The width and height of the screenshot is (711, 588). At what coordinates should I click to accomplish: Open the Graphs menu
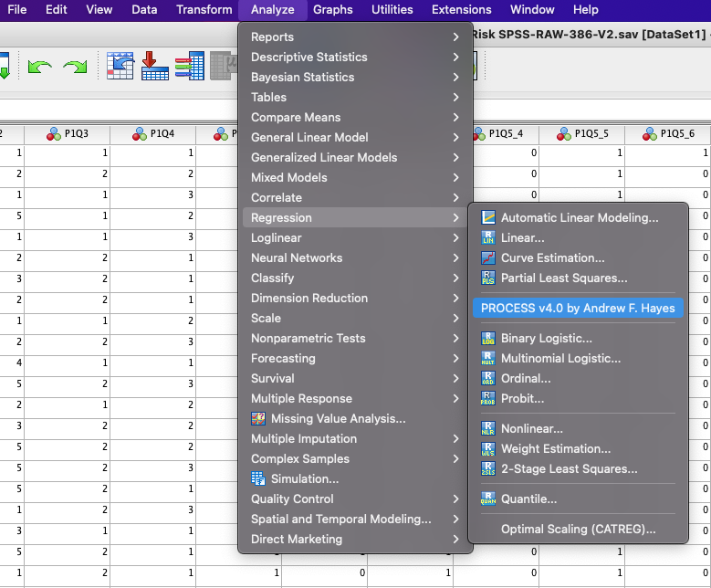tap(332, 10)
